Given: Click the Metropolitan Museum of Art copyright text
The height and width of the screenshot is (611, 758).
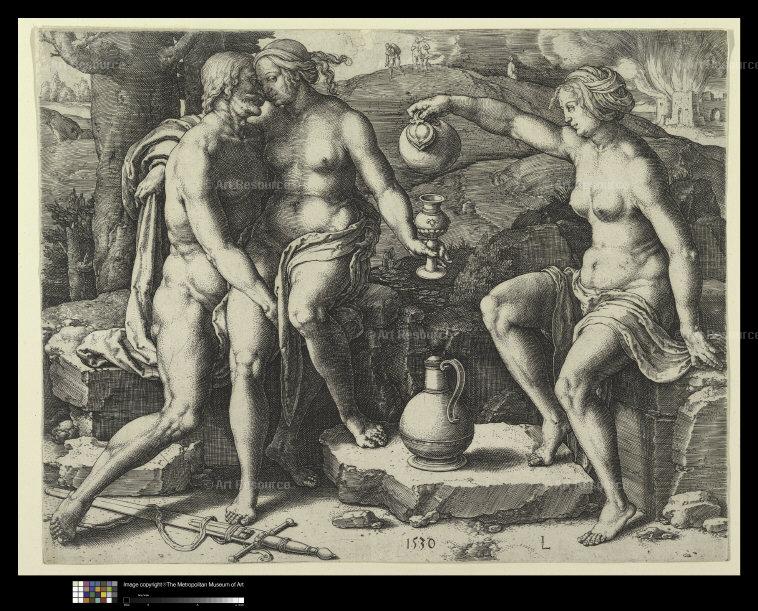Looking at the screenshot, I should pyautogui.click(x=183, y=584).
